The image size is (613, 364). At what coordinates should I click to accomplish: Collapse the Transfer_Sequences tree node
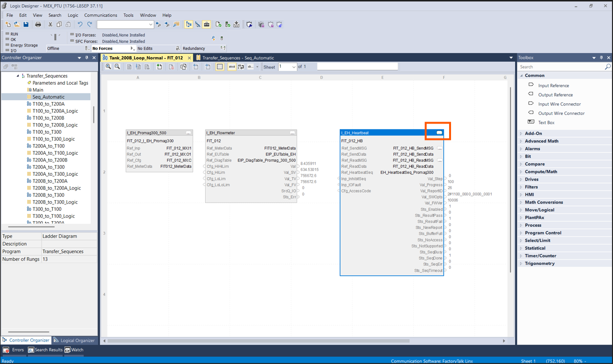tap(18, 76)
